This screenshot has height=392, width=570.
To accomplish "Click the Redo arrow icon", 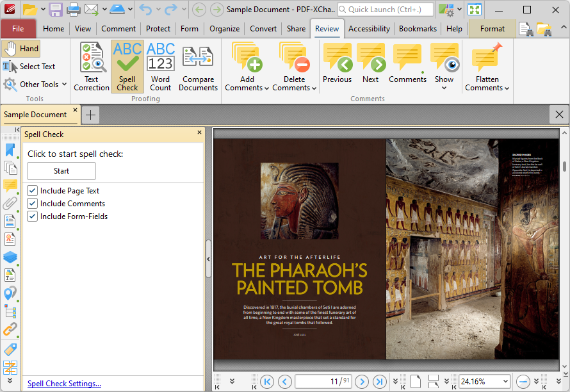I will (x=170, y=10).
